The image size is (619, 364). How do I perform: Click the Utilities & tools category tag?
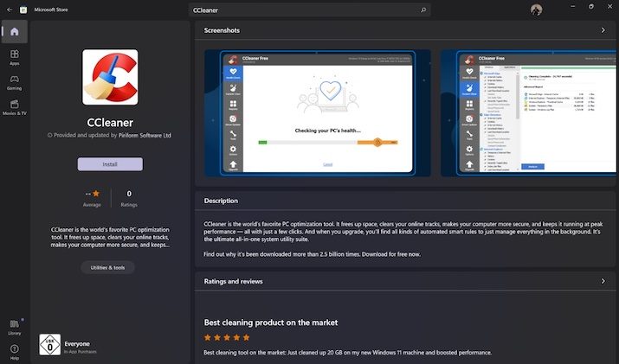[x=107, y=267]
